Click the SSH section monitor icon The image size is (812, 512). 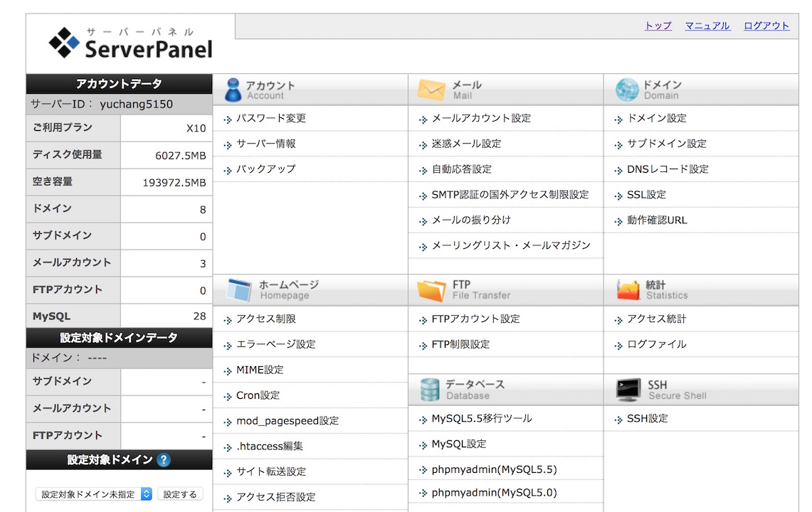coord(628,390)
